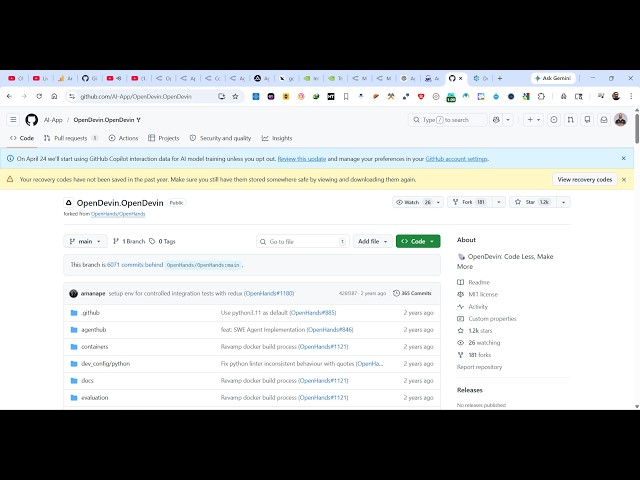This screenshot has width=640, height=480.
Task: View the '0 Tags' link
Action: [x=162, y=241]
